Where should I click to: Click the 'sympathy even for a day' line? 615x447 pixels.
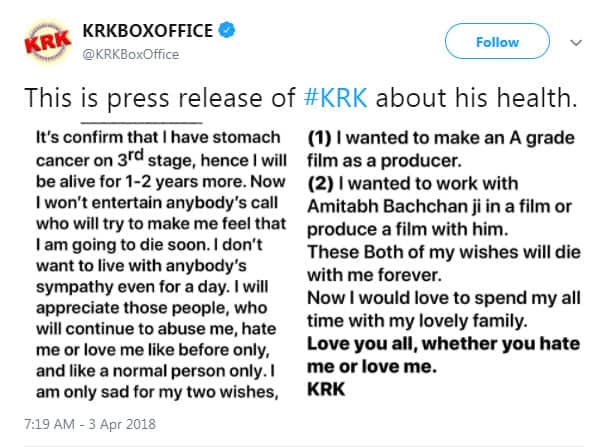click(152, 287)
